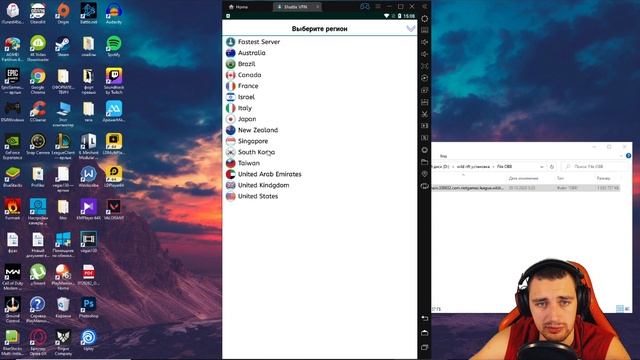Select Israel region

pos(320,97)
